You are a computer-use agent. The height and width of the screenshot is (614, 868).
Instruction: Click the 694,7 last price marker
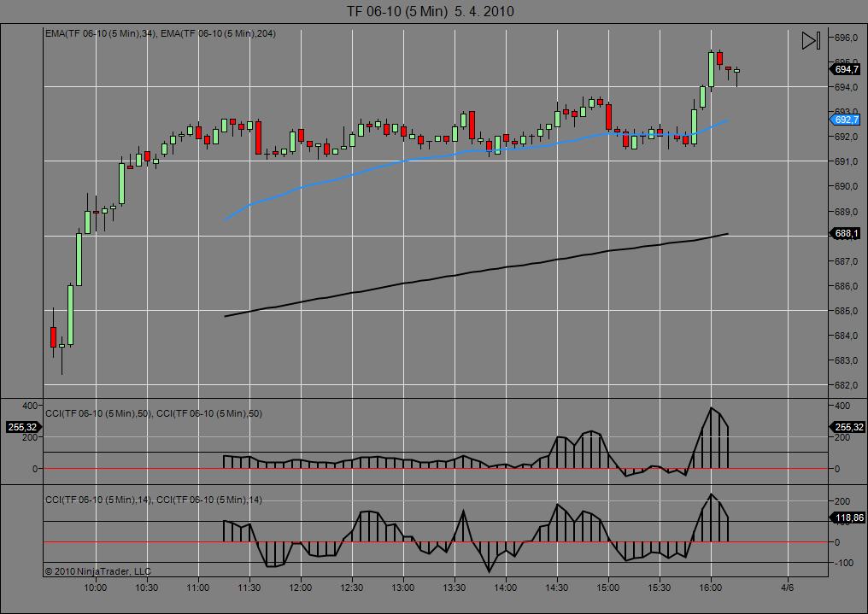click(845, 69)
